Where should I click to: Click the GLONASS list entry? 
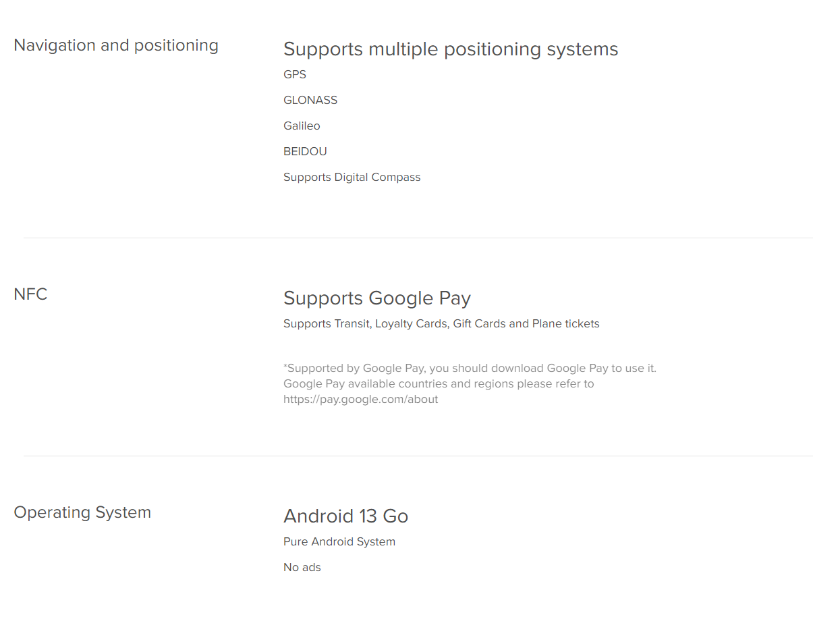click(x=310, y=100)
